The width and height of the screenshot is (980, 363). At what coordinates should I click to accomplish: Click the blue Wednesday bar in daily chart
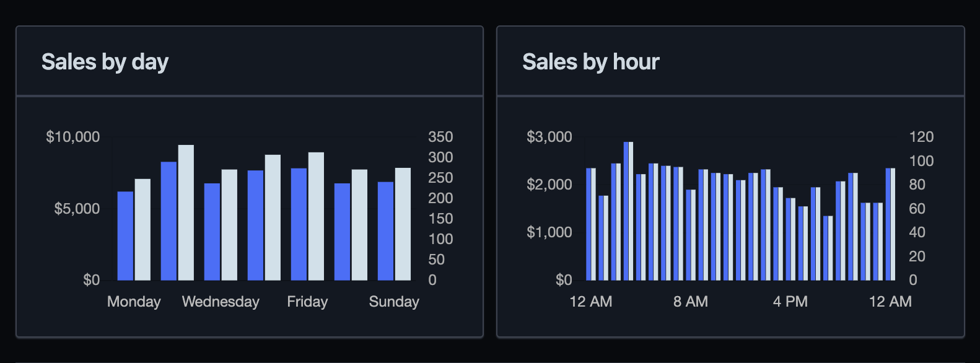(212, 232)
